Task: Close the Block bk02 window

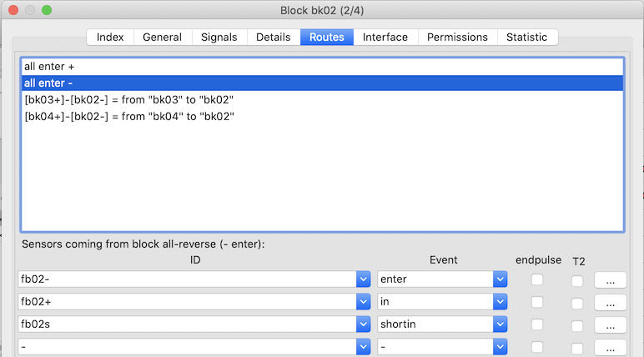Action: point(13,12)
